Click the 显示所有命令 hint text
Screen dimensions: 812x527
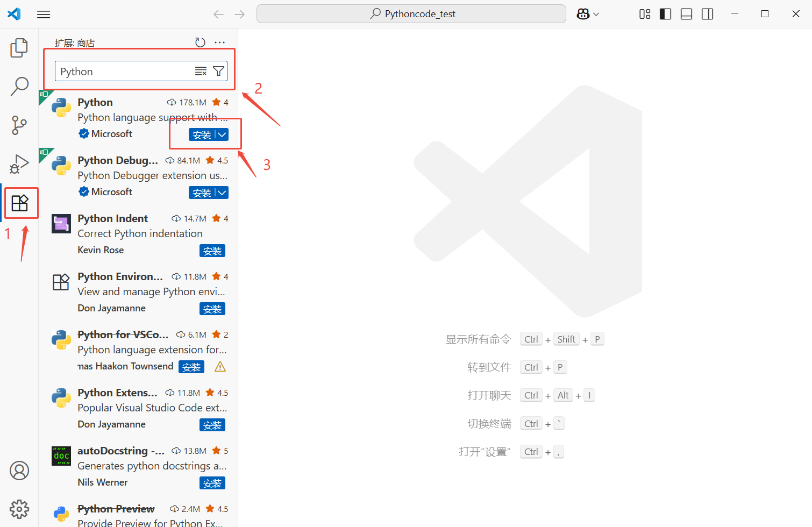pos(478,339)
